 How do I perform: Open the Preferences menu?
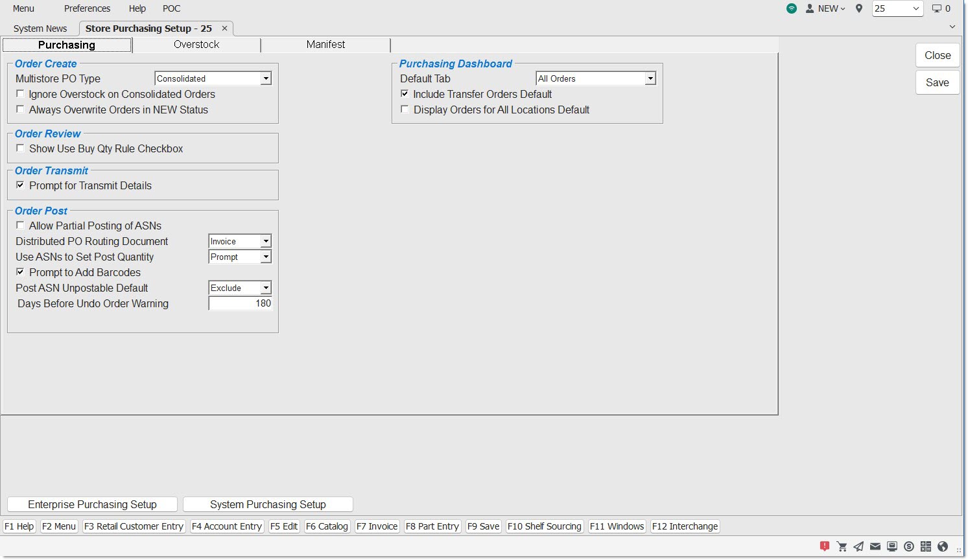click(x=87, y=8)
